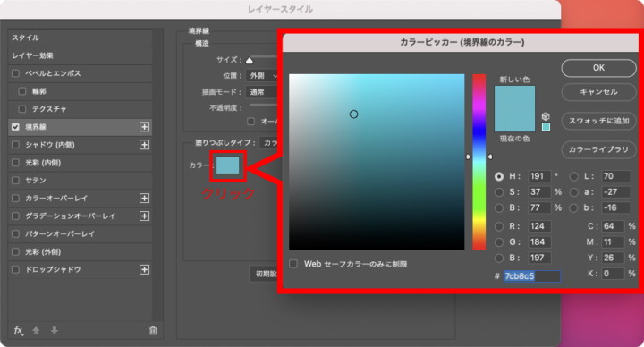Click the trash delete effect icon
The width and height of the screenshot is (644, 347).
(153, 330)
